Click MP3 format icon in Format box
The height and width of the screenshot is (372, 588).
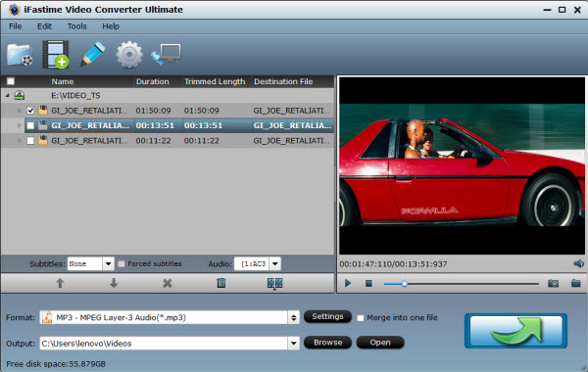pyautogui.click(x=47, y=317)
